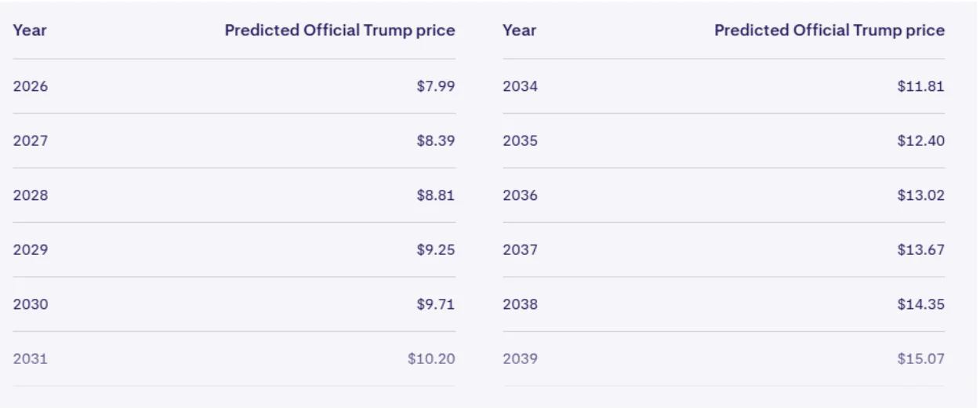Select the $9.25 price value
This screenshot has height=411, width=980.
coord(435,250)
